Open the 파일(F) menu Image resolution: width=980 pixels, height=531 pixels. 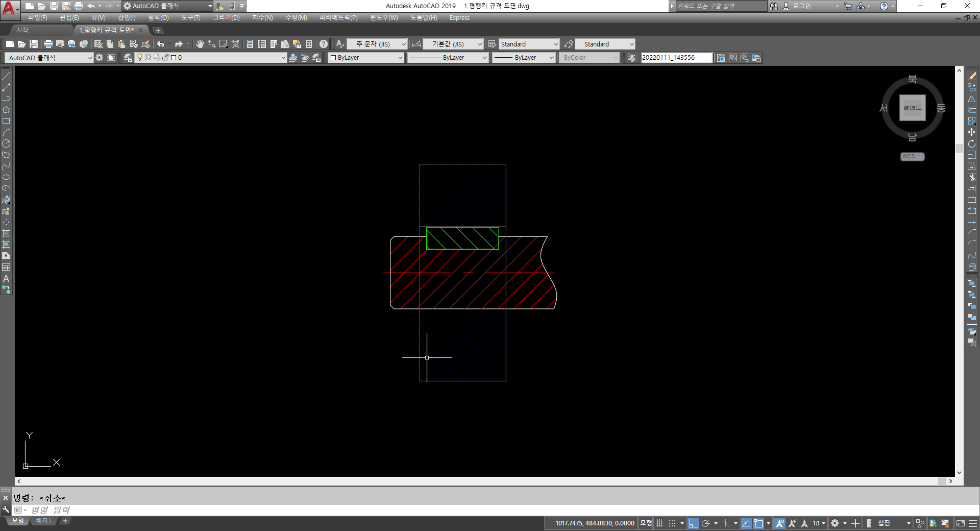click(38, 18)
